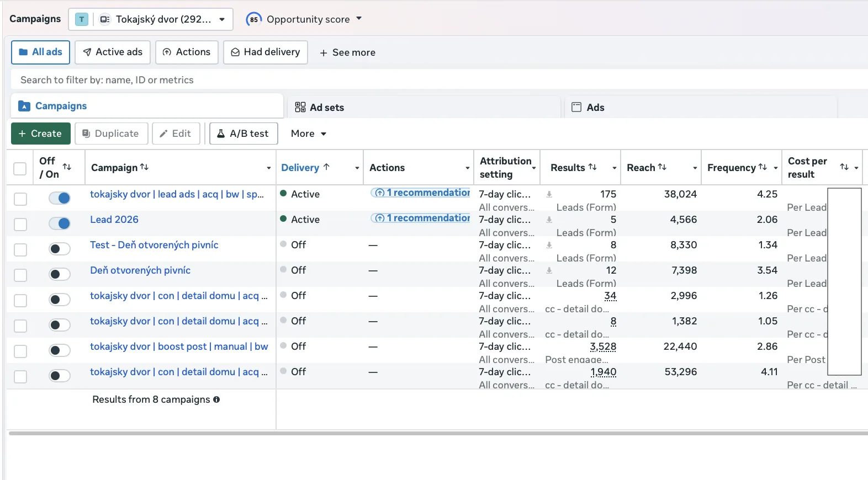Click the account avatar icon labeled T
The image size is (868, 480).
point(82,19)
